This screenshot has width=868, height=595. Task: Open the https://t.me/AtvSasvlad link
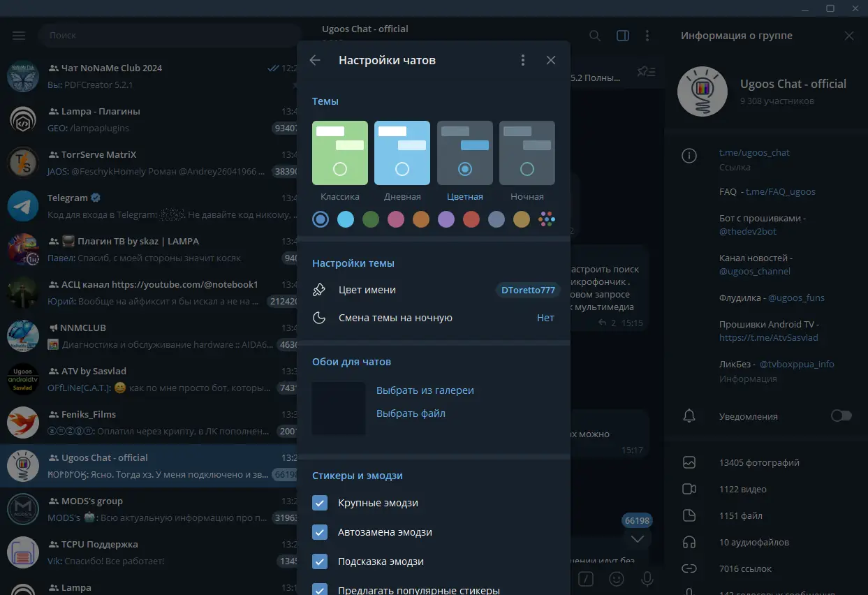[768, 337]
